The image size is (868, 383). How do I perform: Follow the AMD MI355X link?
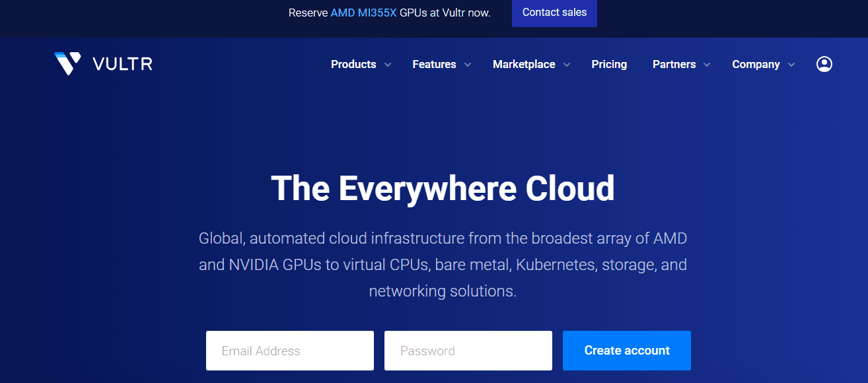[x=363, y=13]
